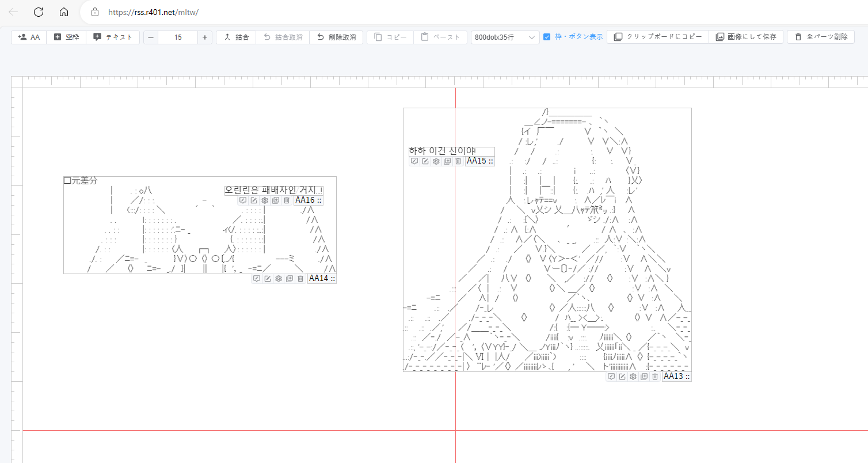The width and height of the screenshot is (868, 463).
Task: Delete part AA13 using its trash icon
Action: [x=655, y=377]
